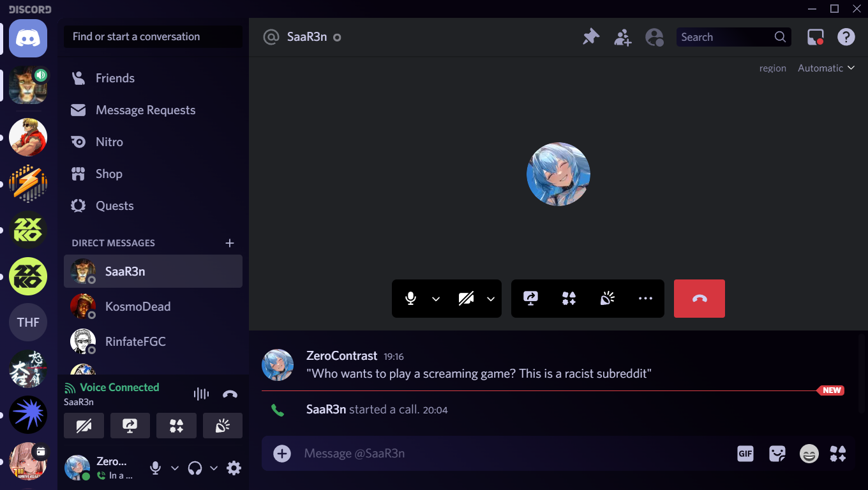Viewport: 868px width, 490px height.
Task: Start an Activity from the call controls bar
Action: 569,299
